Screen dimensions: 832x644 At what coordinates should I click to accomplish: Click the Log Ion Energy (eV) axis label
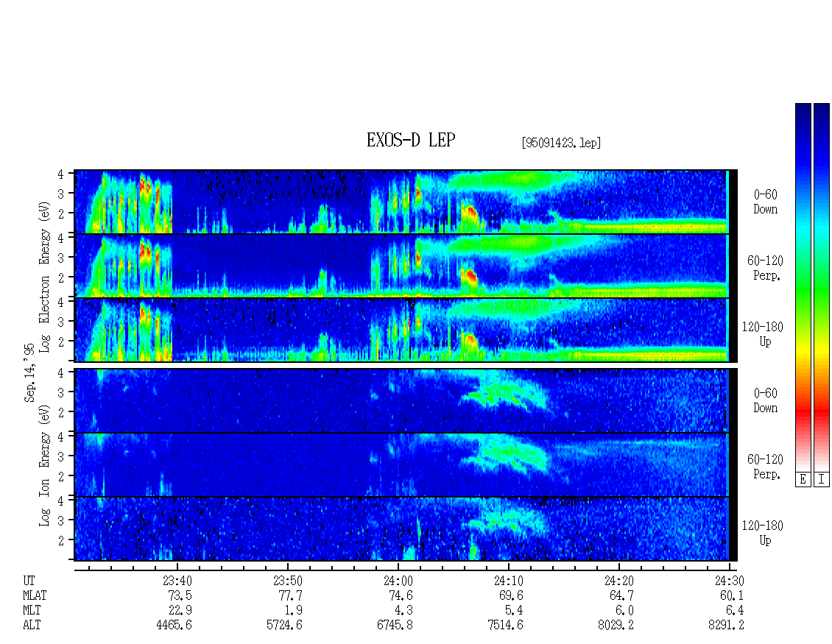44,465
